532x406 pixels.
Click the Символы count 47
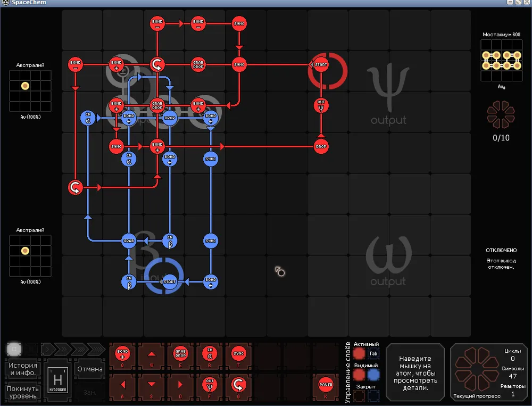pyautogui.click(x=512, y=376)
